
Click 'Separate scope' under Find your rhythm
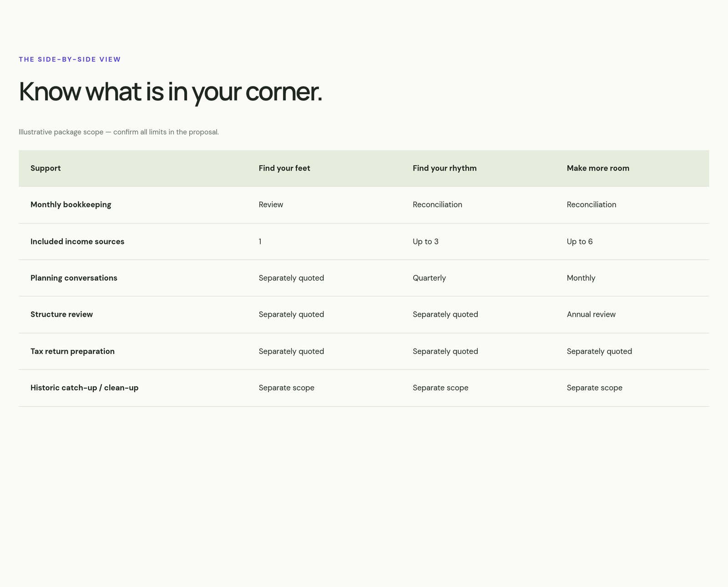[x=440, y=388]
